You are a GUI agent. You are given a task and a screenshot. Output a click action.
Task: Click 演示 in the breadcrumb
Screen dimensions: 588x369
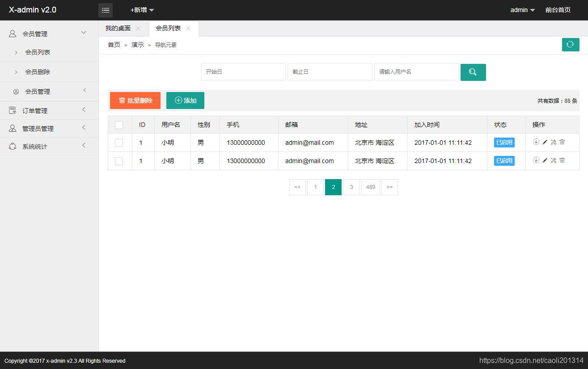click(138, 45)
